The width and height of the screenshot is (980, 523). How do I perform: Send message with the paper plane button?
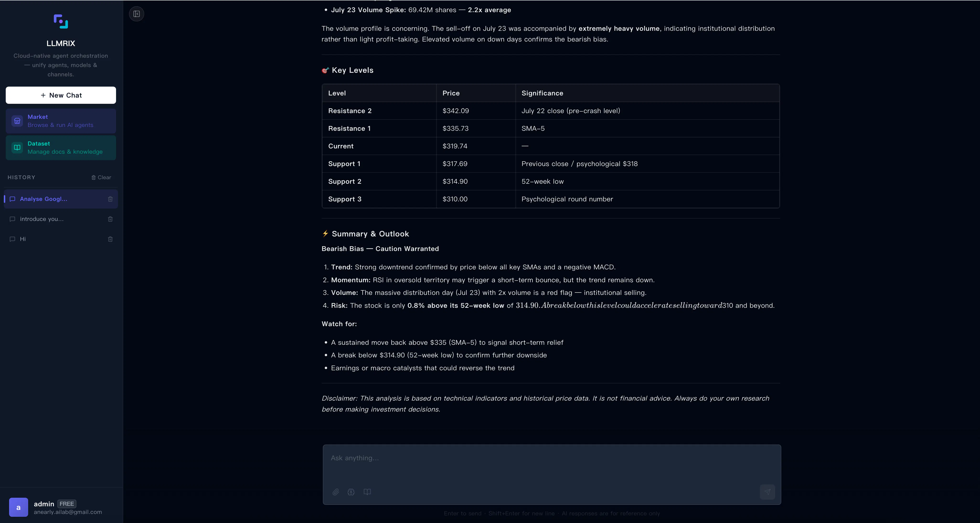click(x=767, y=492)
